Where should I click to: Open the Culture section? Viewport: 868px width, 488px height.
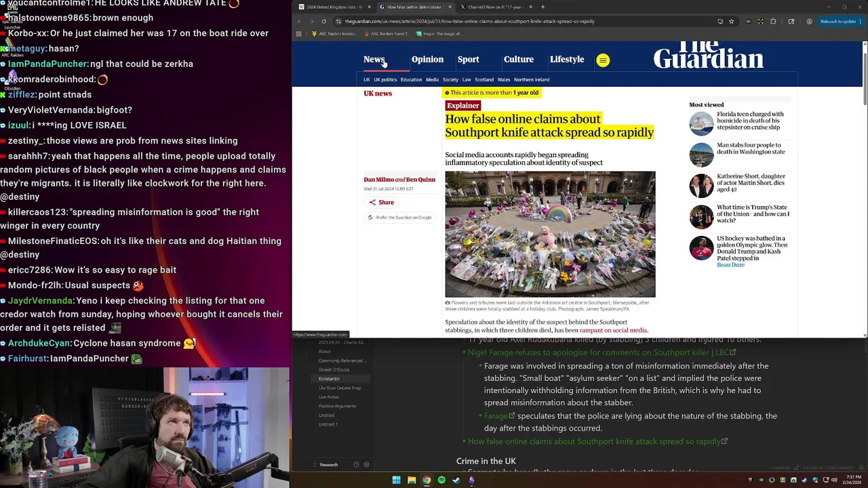click(x=519, y=60)
